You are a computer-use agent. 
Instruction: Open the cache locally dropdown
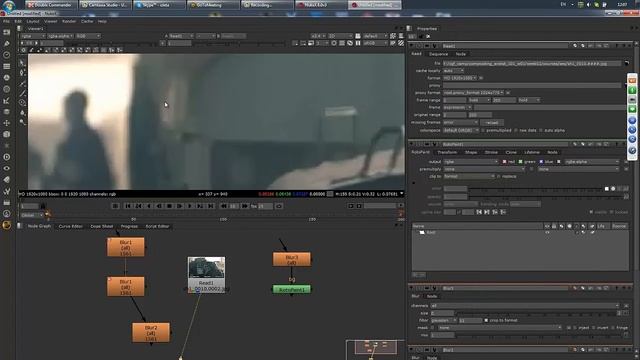coord(453,71)
